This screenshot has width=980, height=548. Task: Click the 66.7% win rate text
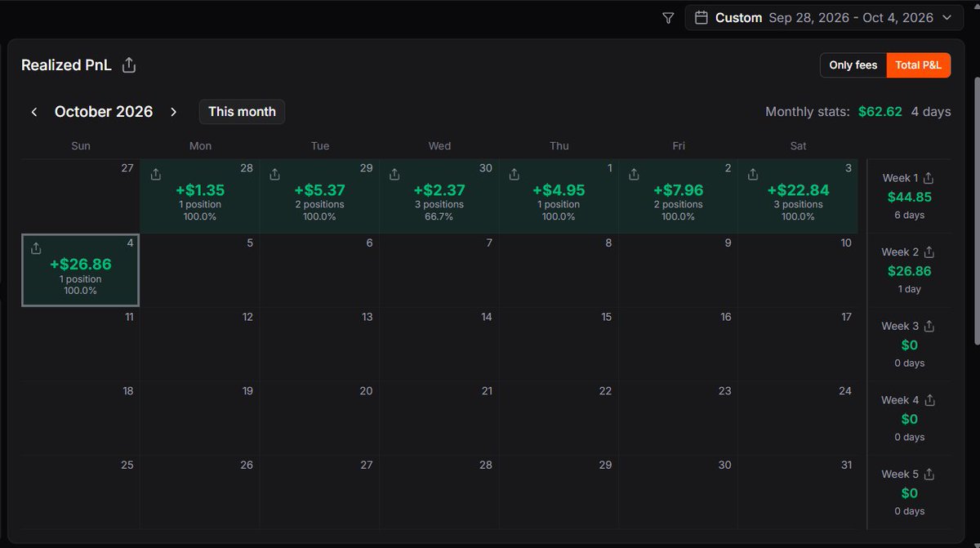[439, 216]
